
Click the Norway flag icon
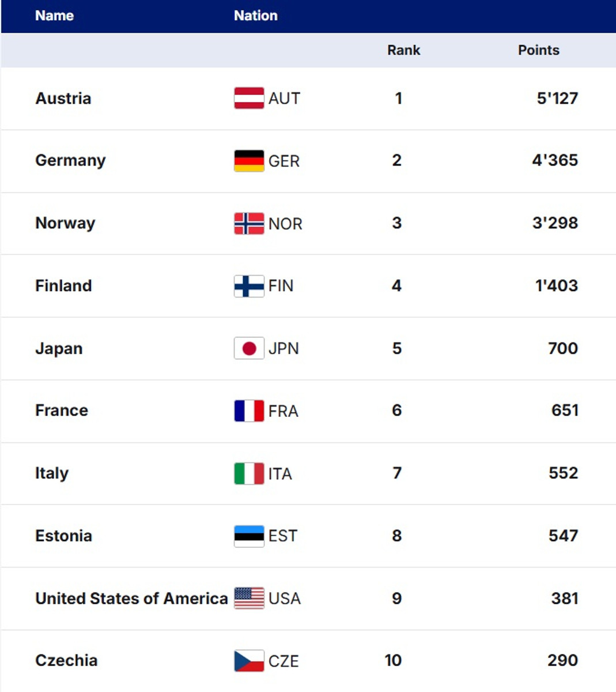(x=249, y=223)
